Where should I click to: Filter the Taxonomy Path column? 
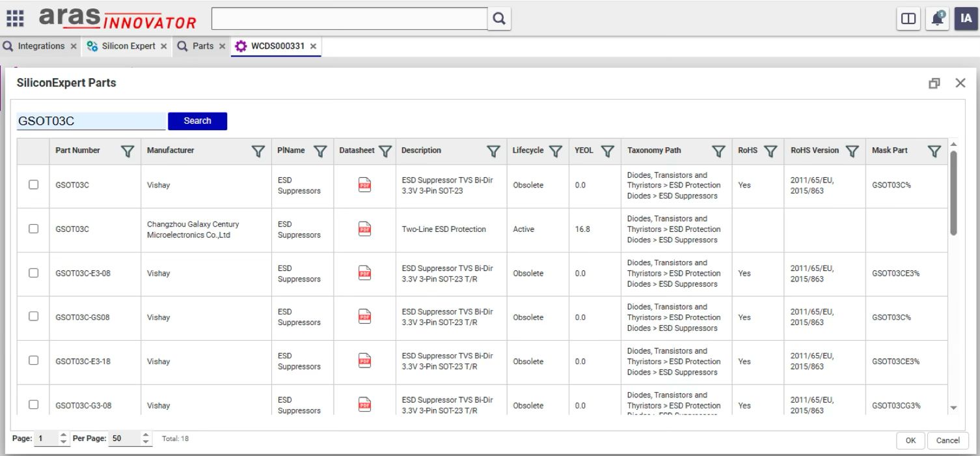point(718,151)
